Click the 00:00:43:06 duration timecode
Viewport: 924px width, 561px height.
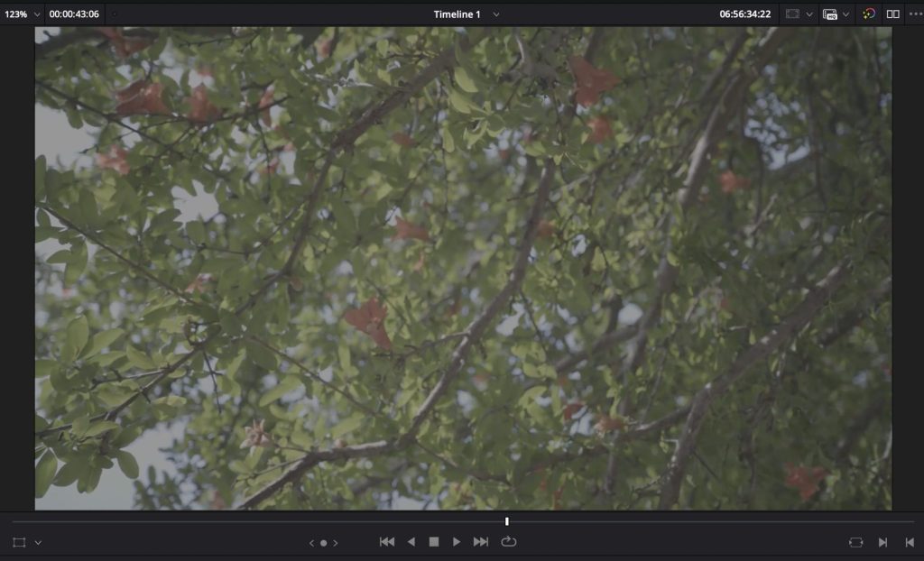(x=74, y=14)
